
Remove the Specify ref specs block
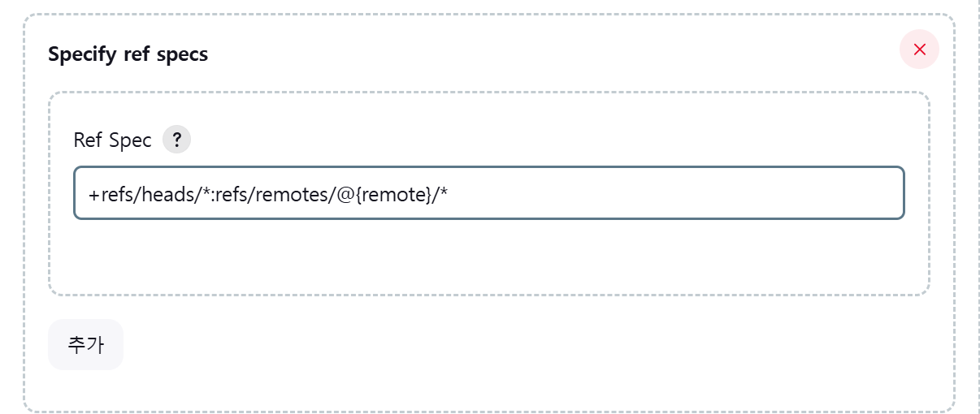tap(919, 50)
